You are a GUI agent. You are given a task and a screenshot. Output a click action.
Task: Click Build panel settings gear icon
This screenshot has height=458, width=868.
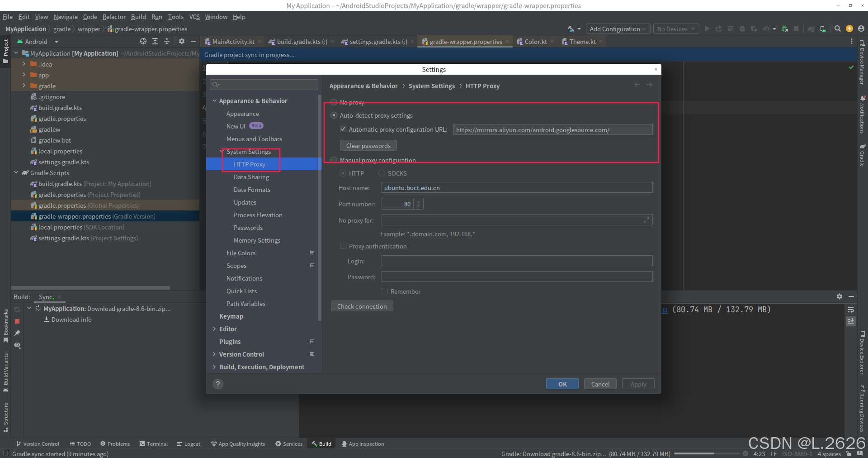839,296
